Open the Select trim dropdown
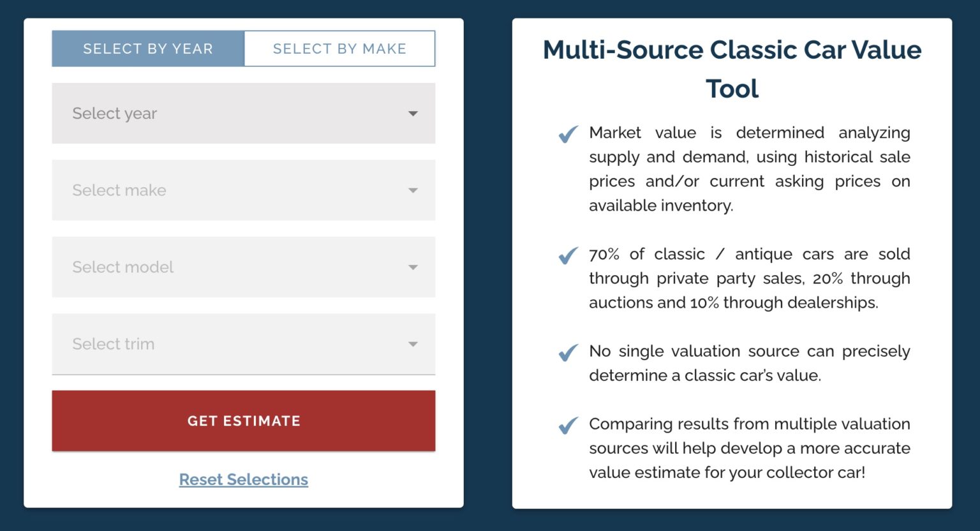 point(242,344)
